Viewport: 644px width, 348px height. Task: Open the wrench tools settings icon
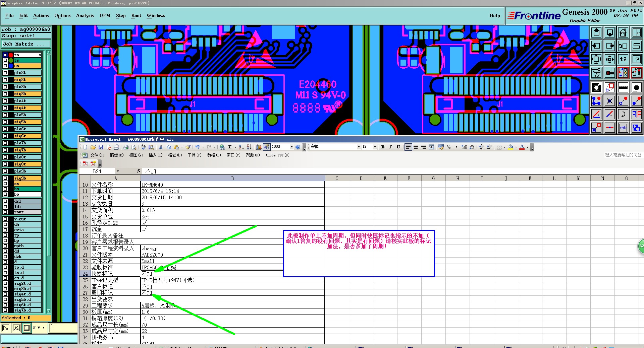[x=596, y=73]
